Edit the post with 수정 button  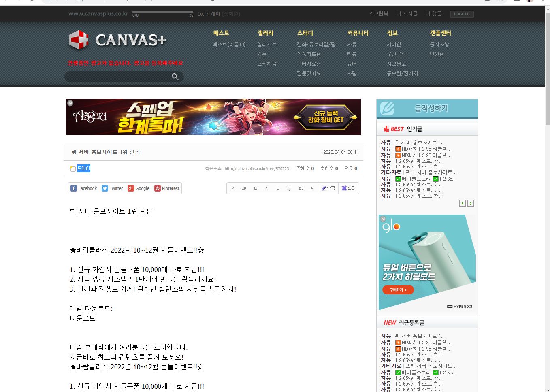click(x=328, y=188)
